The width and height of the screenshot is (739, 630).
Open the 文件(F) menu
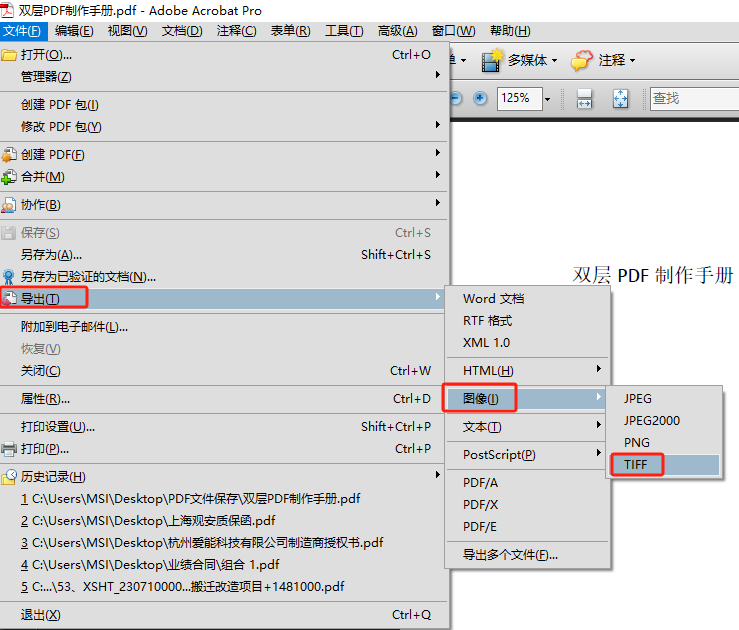[x=23, y=31]
